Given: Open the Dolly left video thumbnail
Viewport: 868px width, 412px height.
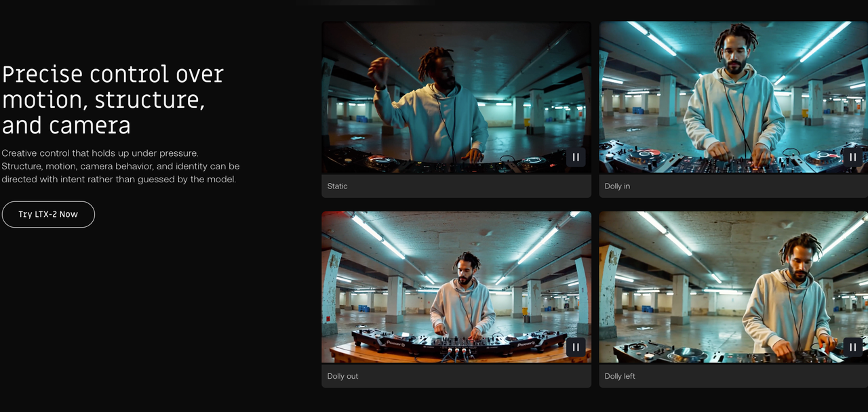Looking at the screenshot, I should pyautogui.click(x=733, y=287).
